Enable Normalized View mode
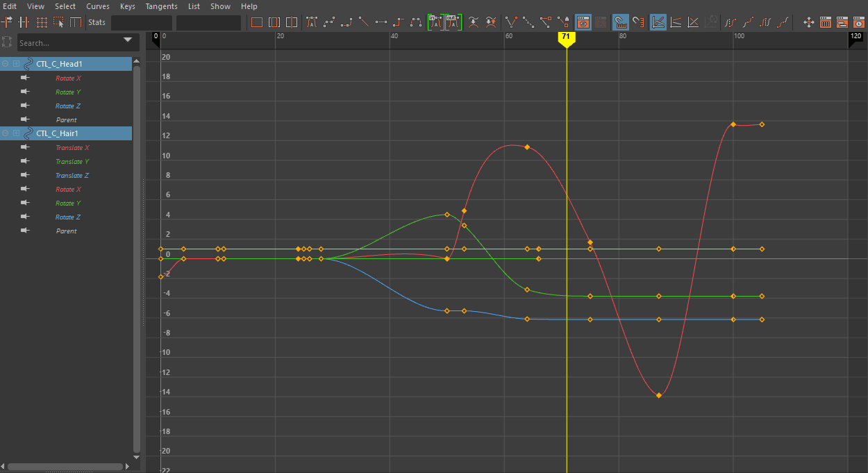 pos(693,22)
